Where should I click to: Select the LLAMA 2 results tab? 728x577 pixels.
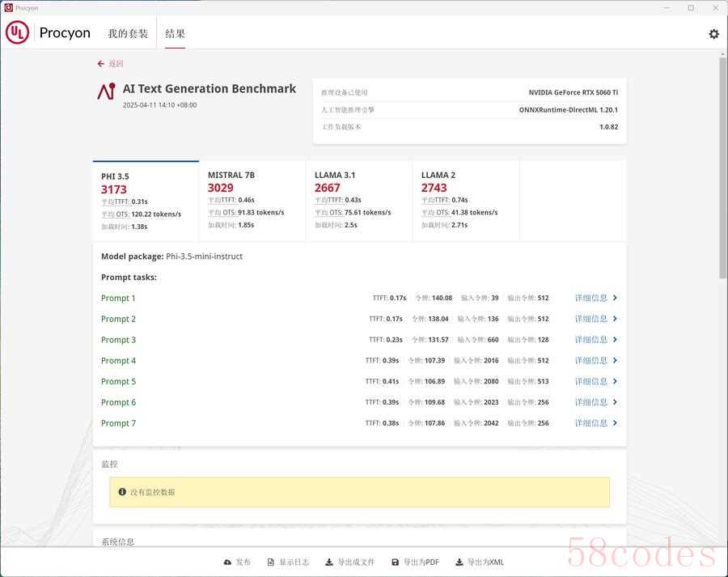coord(465,200)
